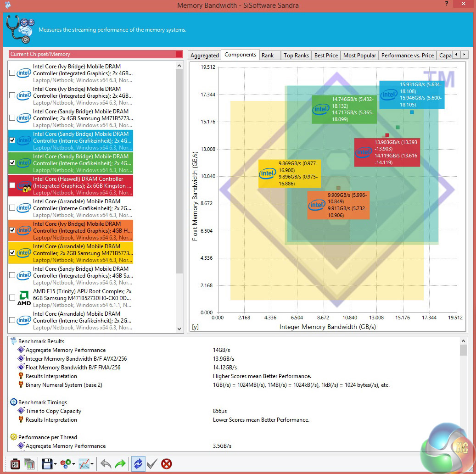476x474 pixels.
Task: Select the Aggregate Memory Performance 14GB/s row
Action: [234, 350]
